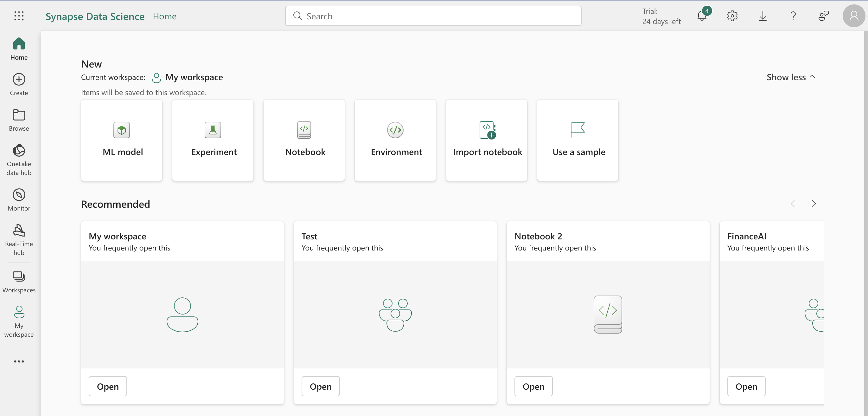Open OneLake data hub

(x=19, y=160)
